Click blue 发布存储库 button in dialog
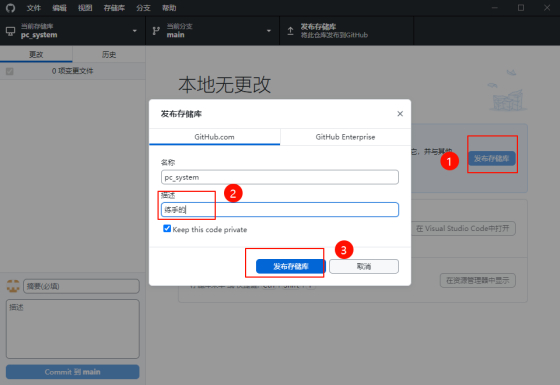 [x=291, y=266]
